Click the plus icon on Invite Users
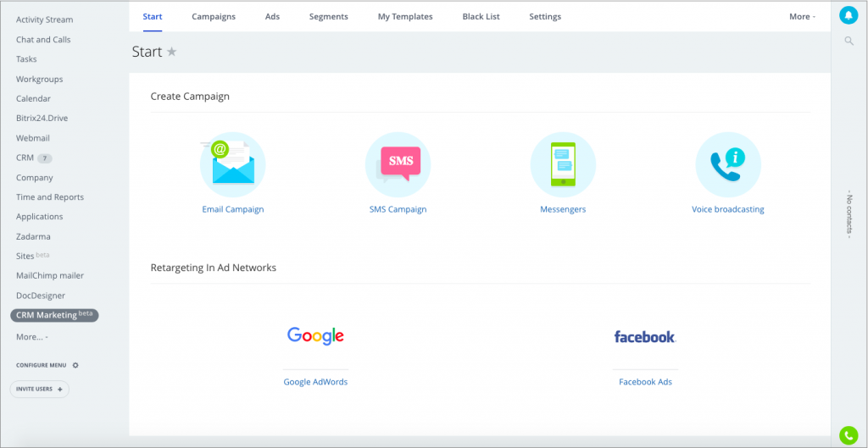 60,390
